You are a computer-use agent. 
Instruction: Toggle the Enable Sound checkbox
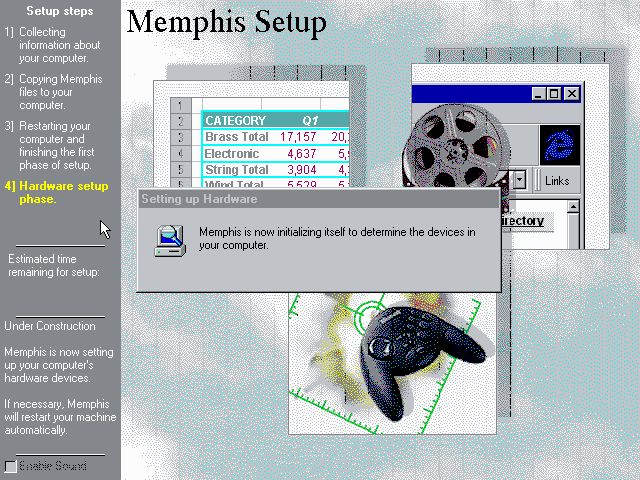tap(10, 466)
